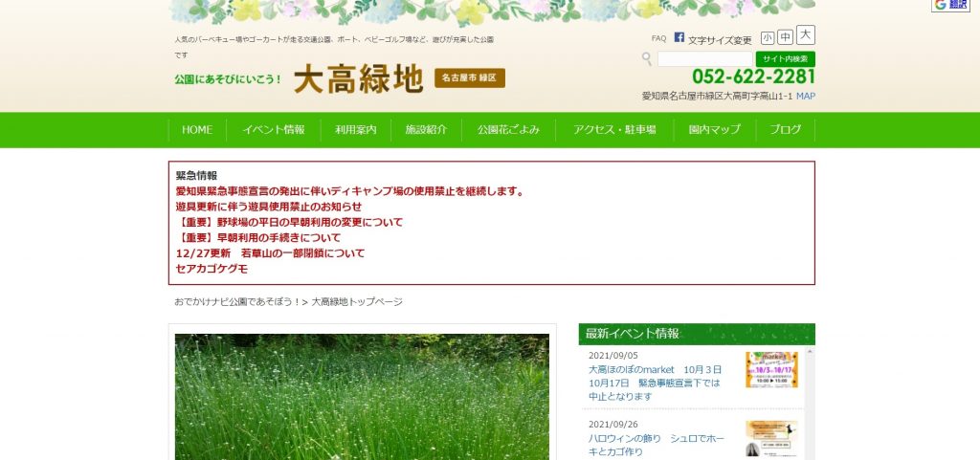Screen dimensions: 980x460
Task: Set text size to large (大)
Action: point(805,35)
